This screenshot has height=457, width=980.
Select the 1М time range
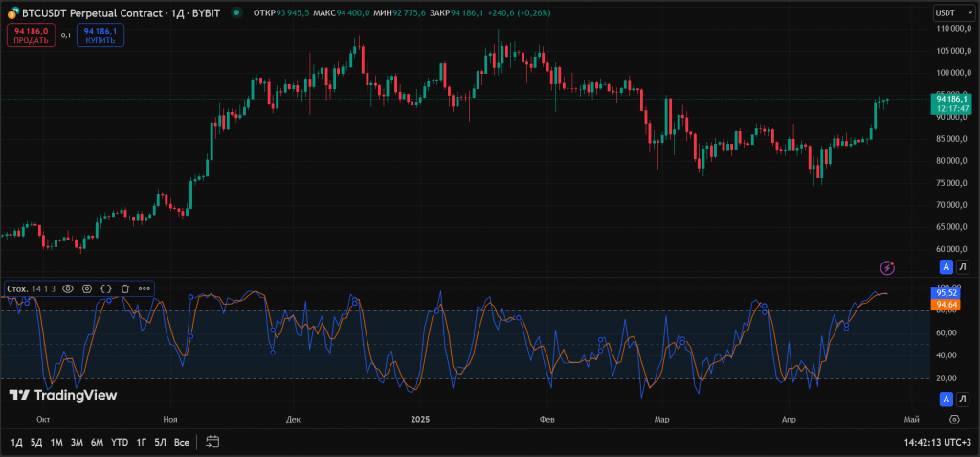56,442
